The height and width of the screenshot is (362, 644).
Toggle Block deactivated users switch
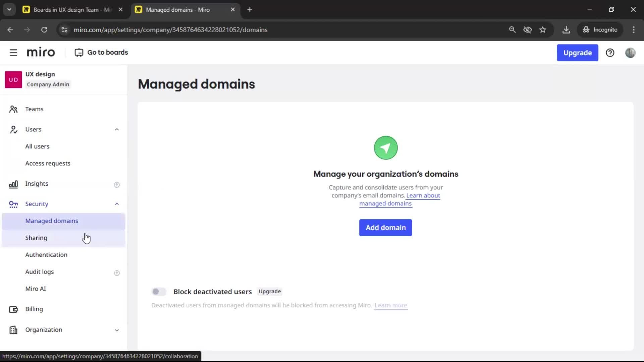[159, 292]
